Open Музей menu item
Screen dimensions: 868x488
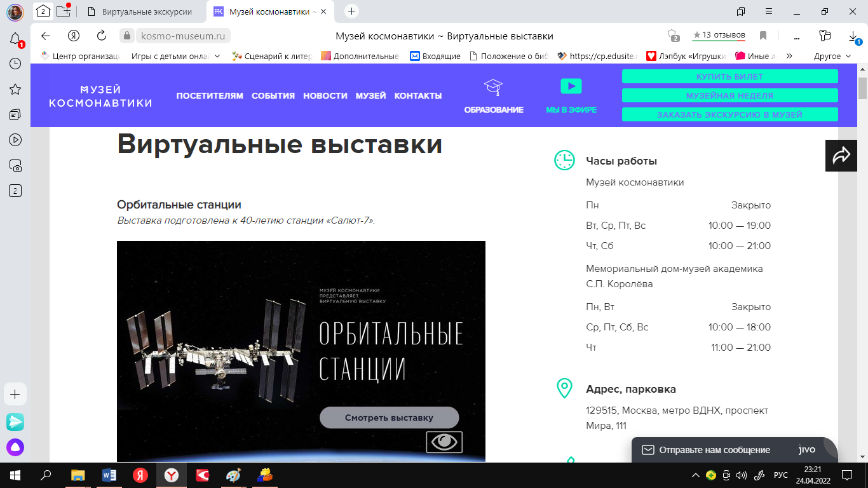pyautogui.click(x=371, y=96)
